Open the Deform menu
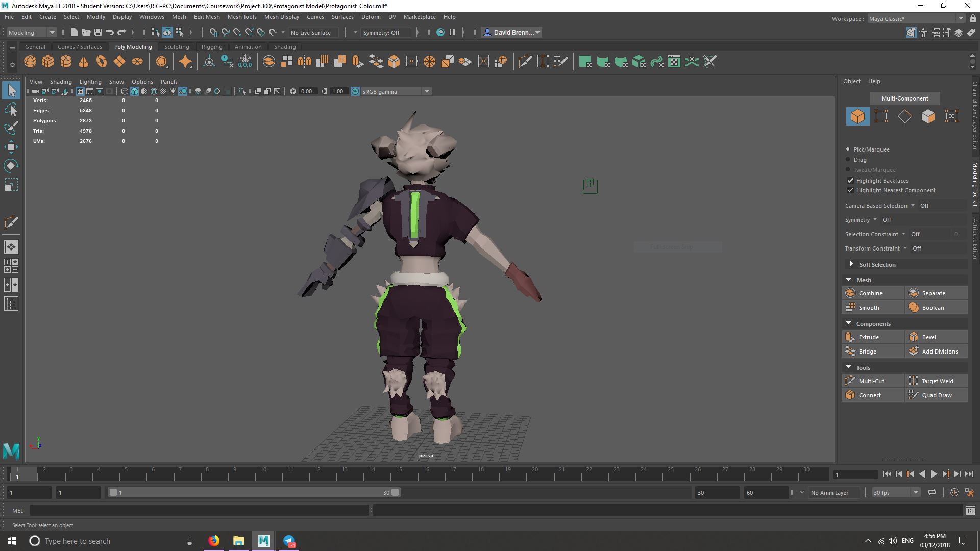The width and height of the screenshot is (980, 551). tap(371, 17)
